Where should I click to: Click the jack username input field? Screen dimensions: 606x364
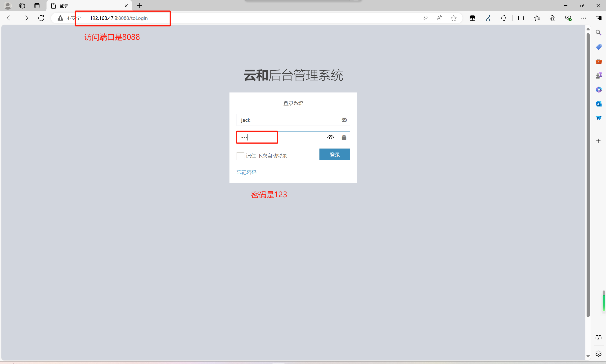coord(287,120)
